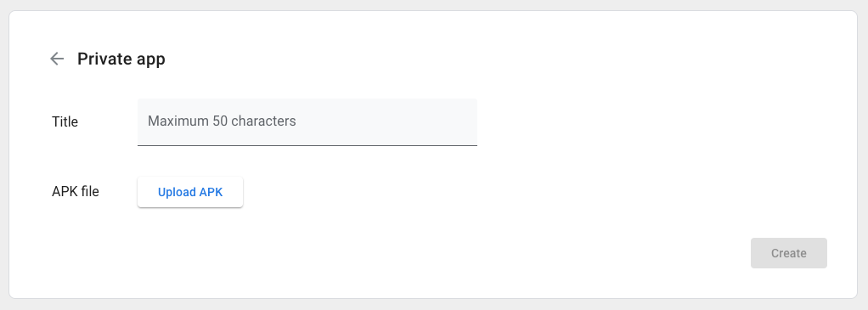Click the Upload APK button
The width and height of the screenshot is (868, 310).
[x=190, y=192]
